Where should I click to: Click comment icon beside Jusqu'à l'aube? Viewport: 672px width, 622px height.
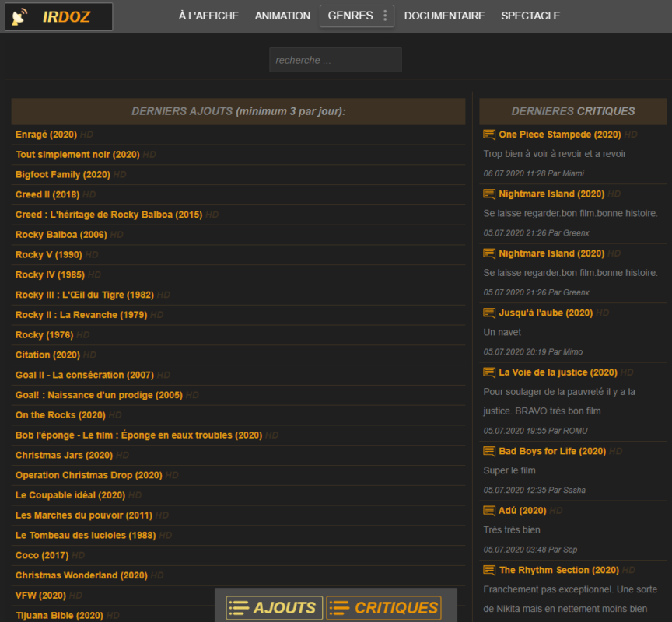(489, 313)
